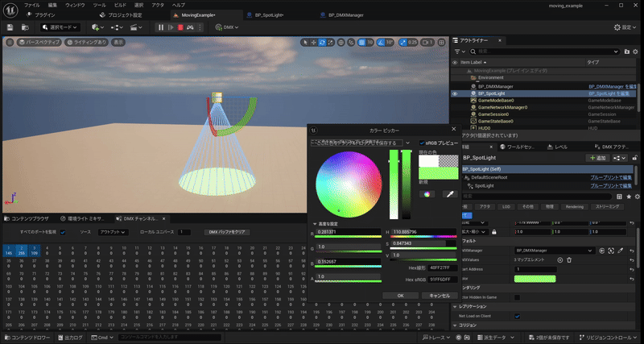
Task: Switch to the ワールドセッティング tab
Action: [x=520, y=147]
